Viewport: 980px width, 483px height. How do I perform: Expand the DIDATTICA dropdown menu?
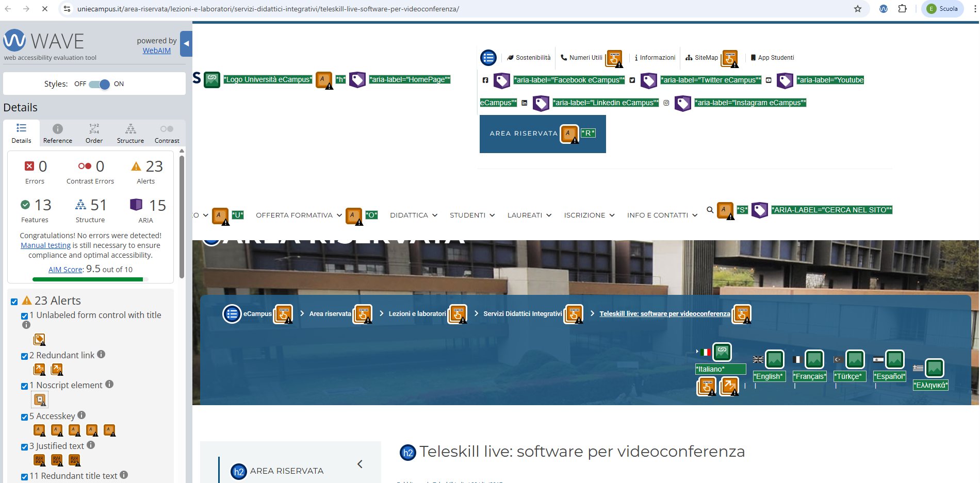click(x=413, y=215)
